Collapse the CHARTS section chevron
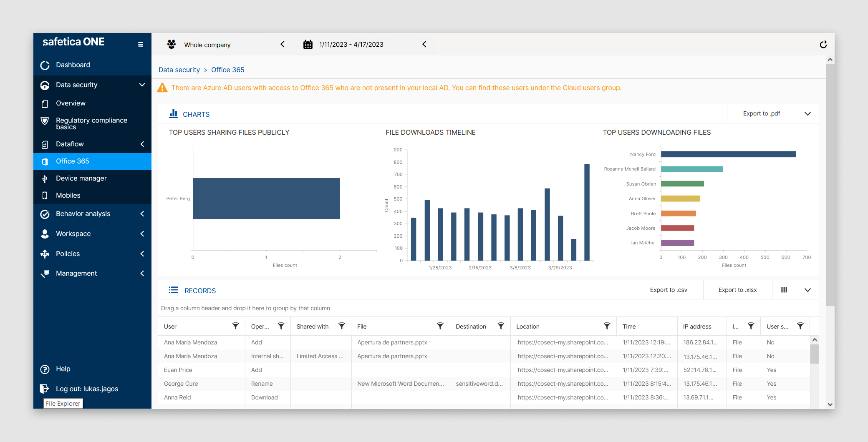 (x=807, y=114)
